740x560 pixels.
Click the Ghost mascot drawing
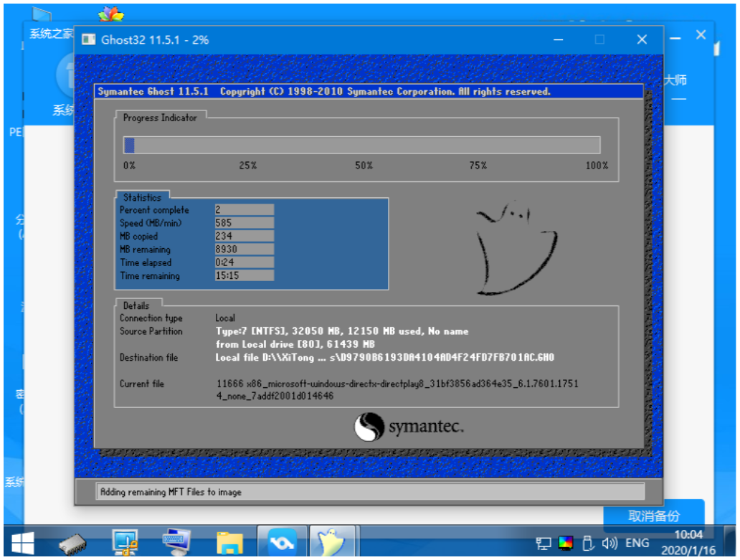coord(517,247)
